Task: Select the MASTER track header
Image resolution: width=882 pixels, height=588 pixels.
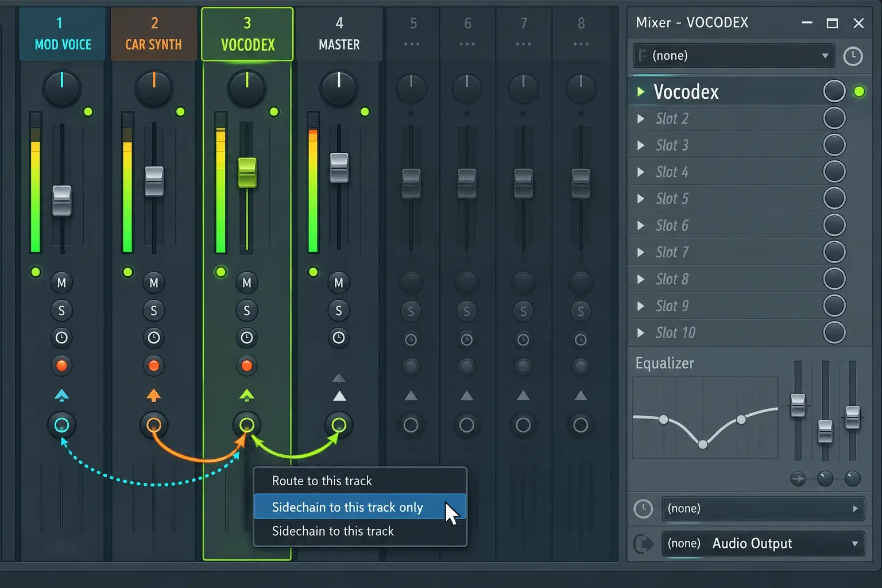Action: pos(339,34)
